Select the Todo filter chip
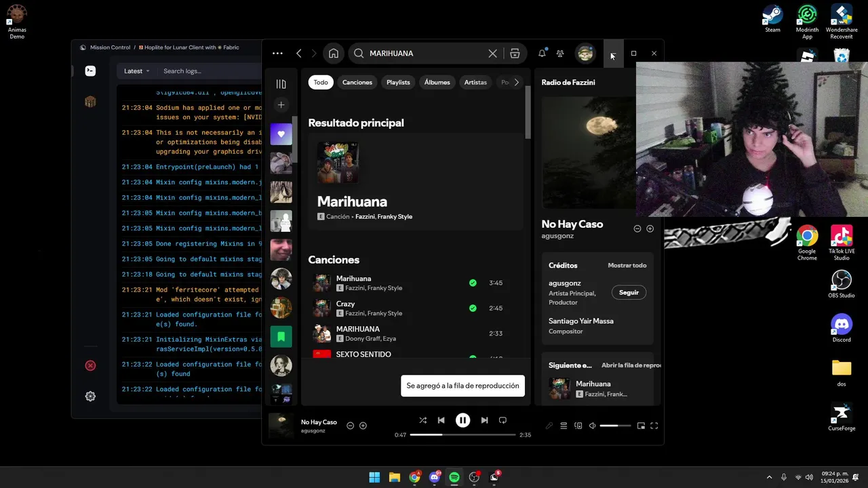 click(321, 82)
